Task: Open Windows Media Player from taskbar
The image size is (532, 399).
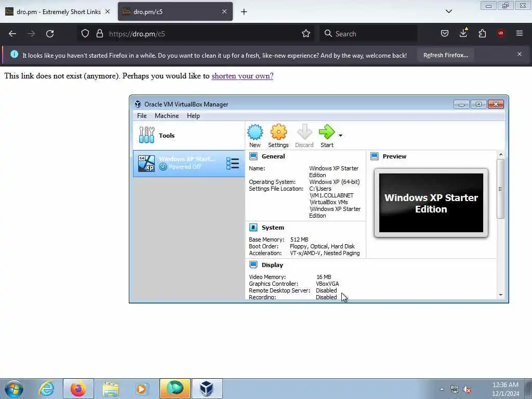Action: click(x=142, y=389)
